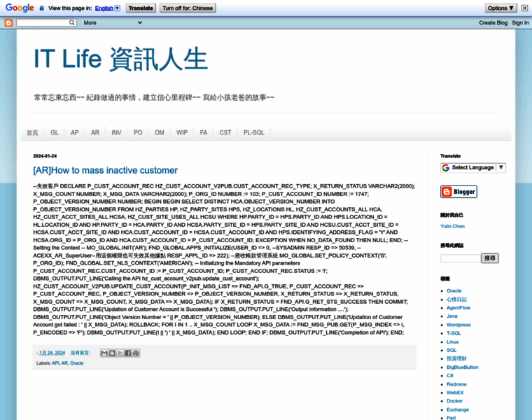Screen dimensions: 532x420
Task: Open the Options dropdown
Action: pyautogui.click(x=500, y=8)
